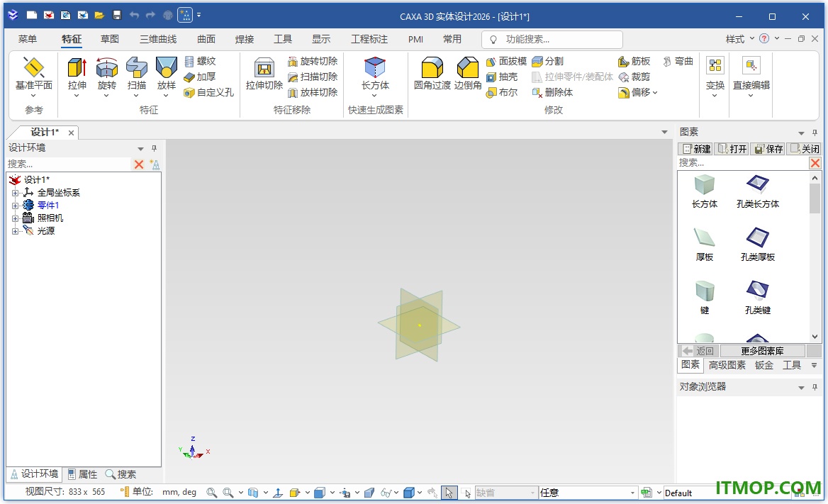Expand the 零件1 tree node

click(x=15, y=206)
